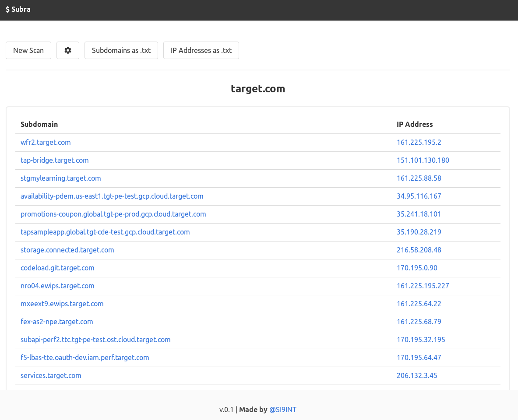Select IP 161.225.88.58
This screenshot has height=420, width=518.
(419, 178)
